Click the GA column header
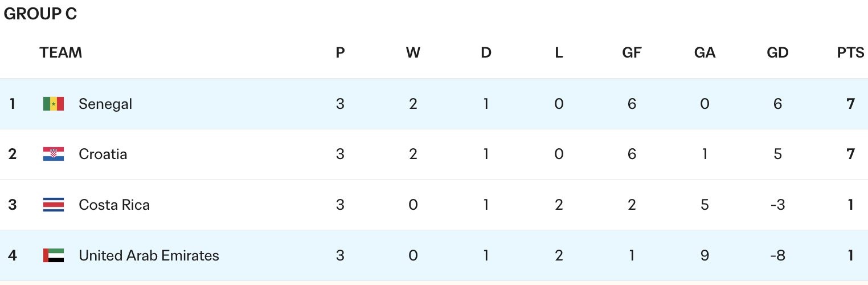The height and width of the screenshot is (285, 868). pos(705,53)
